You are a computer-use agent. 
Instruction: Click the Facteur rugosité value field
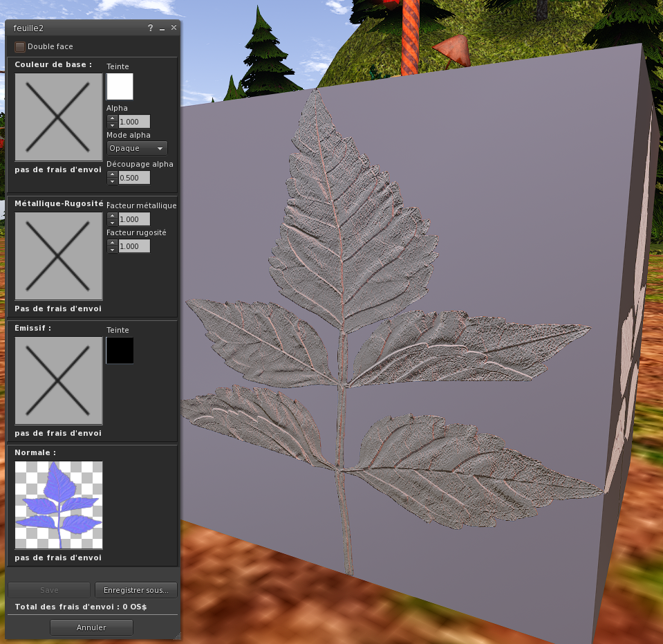(134, 246)
